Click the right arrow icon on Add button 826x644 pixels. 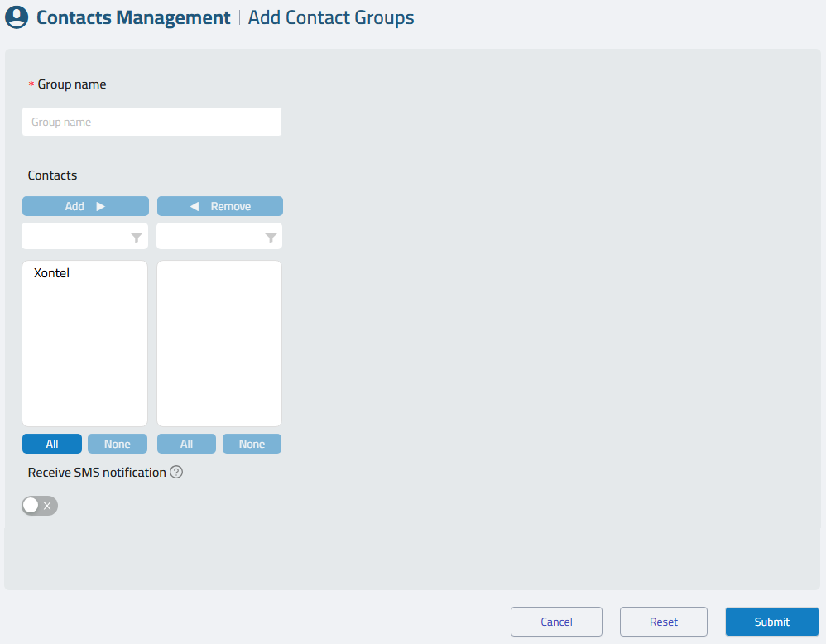click(x=101, y=207)
